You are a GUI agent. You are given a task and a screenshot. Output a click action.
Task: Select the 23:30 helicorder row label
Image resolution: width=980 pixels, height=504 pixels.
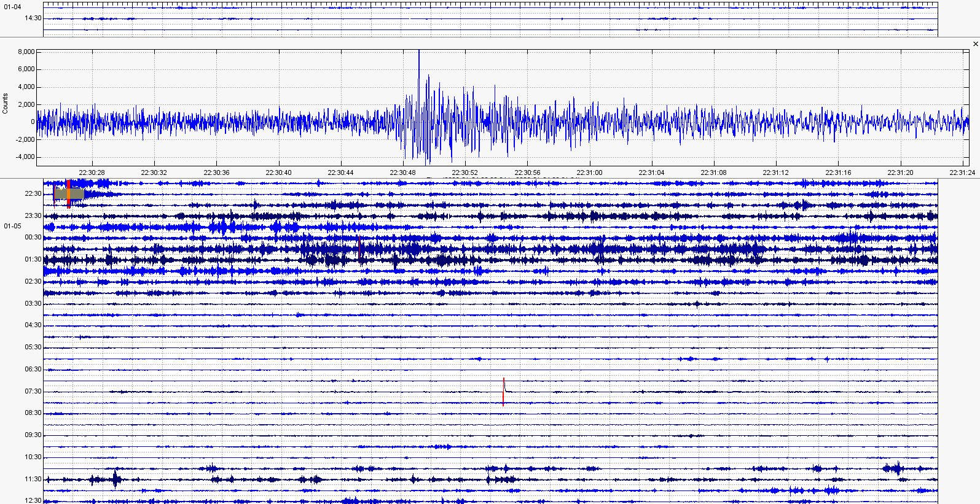coord(33,216)
